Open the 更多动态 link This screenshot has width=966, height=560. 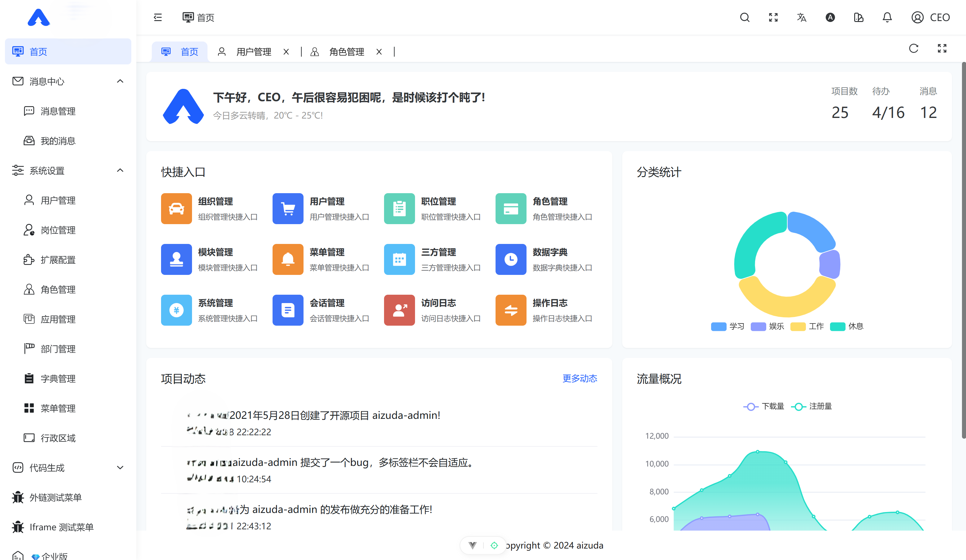[579, 378]
